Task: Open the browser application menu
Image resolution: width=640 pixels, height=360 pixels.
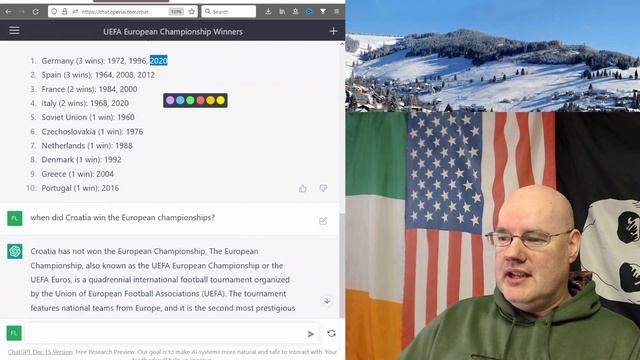Action: pyautogui.click(x=336, y=11)
